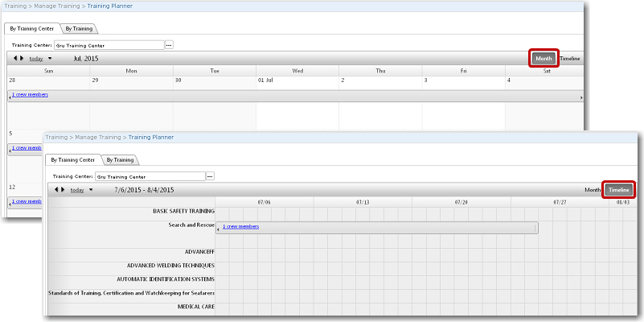Switch to By Training tab in the back window
The width and height of the screenshot is (644, 322).
[79, 28]
